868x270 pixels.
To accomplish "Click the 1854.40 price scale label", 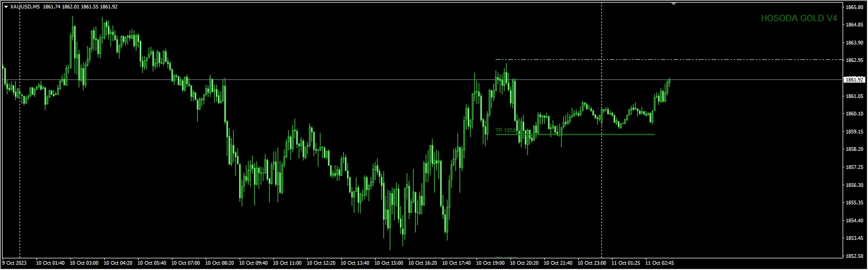I will coord(855,221).
